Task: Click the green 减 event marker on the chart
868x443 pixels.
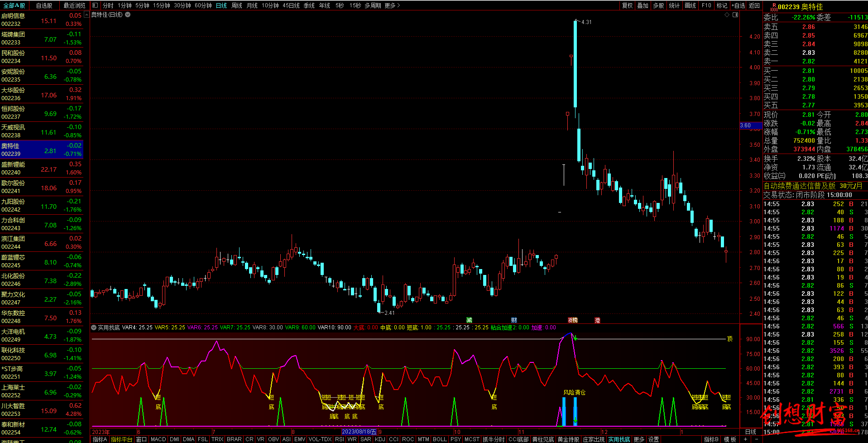Action: tap(469, 320)
